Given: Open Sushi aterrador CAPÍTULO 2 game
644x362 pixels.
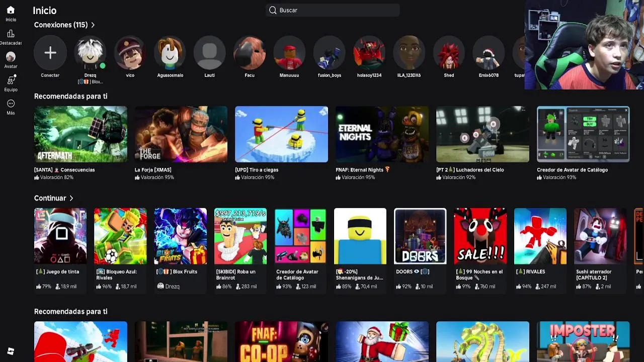Looking at the screenshot, I should coord(600,236).
